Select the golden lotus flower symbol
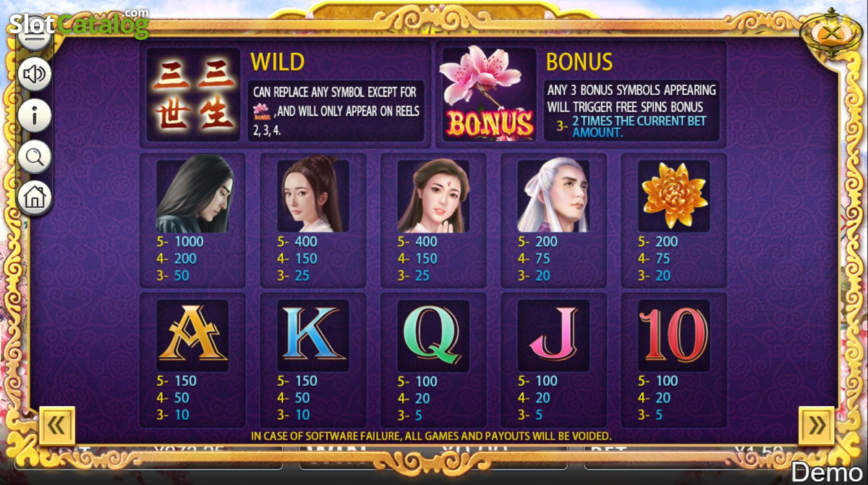Image resolution: width=868 pixels, height=485 pixels. coord(673,196)
